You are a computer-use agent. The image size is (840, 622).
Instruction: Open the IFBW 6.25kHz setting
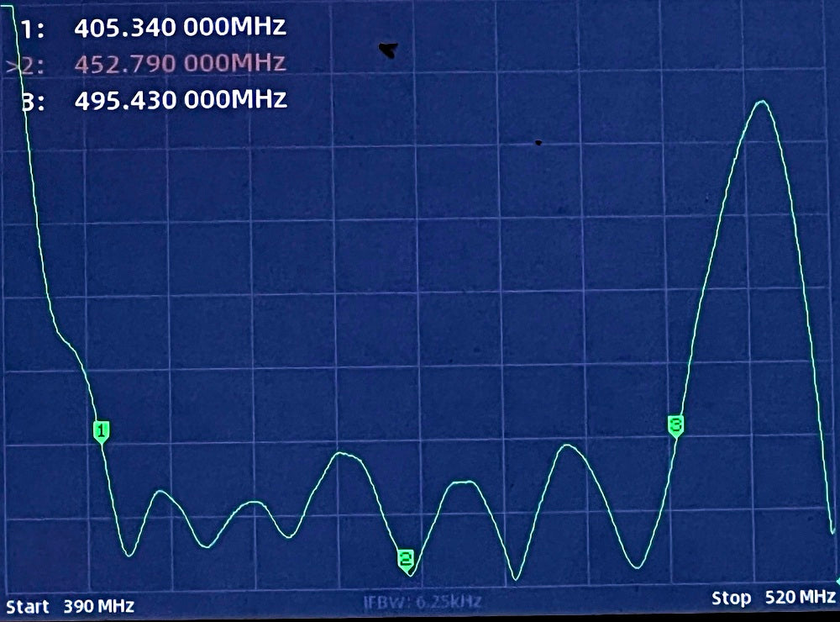pyautogui.click(x=422, y=602)
